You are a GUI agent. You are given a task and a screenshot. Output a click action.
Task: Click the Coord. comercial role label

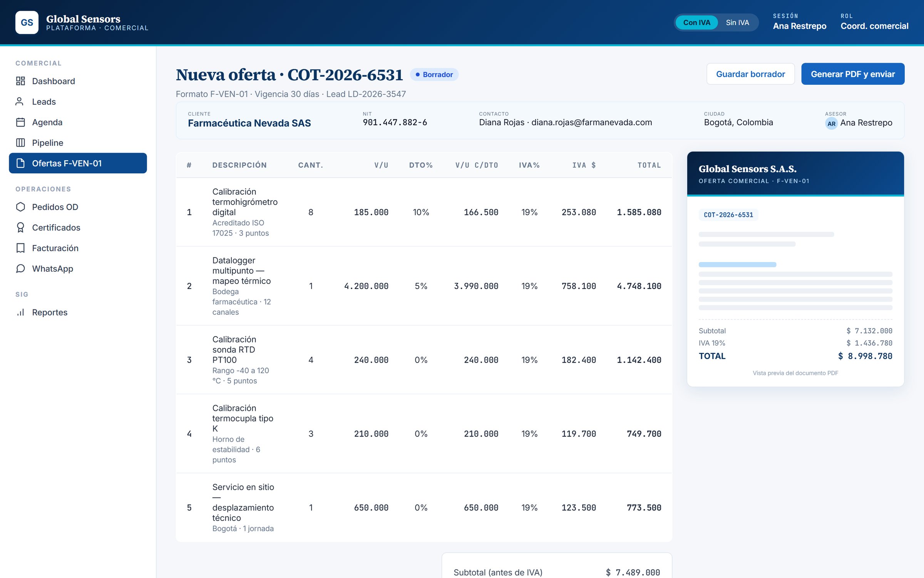click(874, 26)
